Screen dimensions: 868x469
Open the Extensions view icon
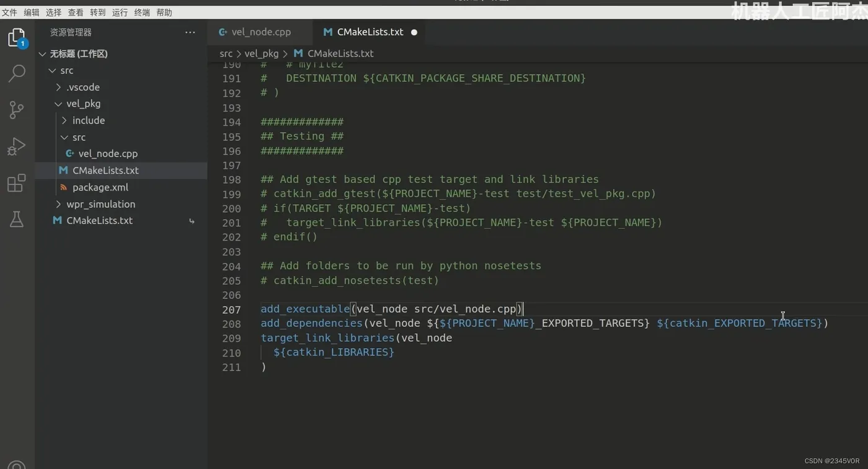coord(17,183)
